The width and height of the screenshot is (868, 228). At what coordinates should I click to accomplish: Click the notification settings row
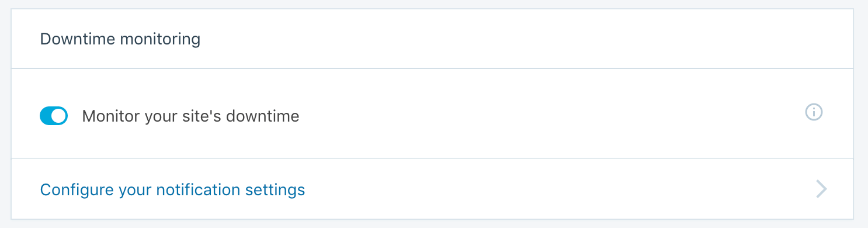[432, 189]
